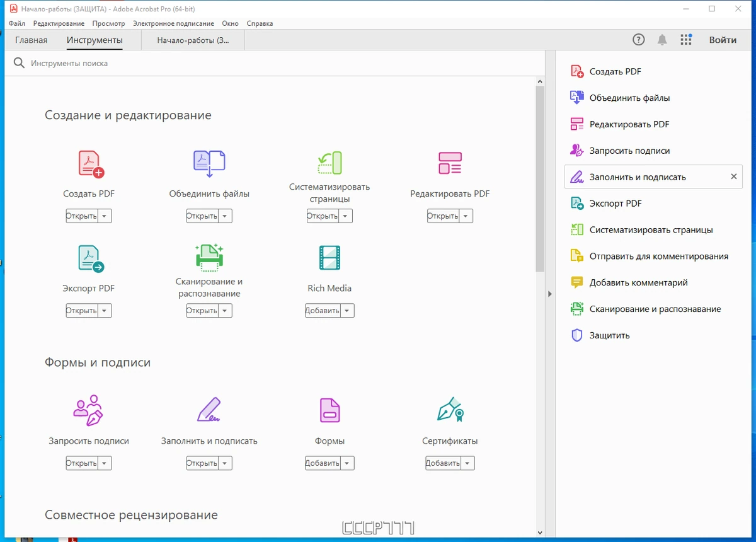
Task: Open the Электронное подписание menu
Action: click(x=173, y=23)
